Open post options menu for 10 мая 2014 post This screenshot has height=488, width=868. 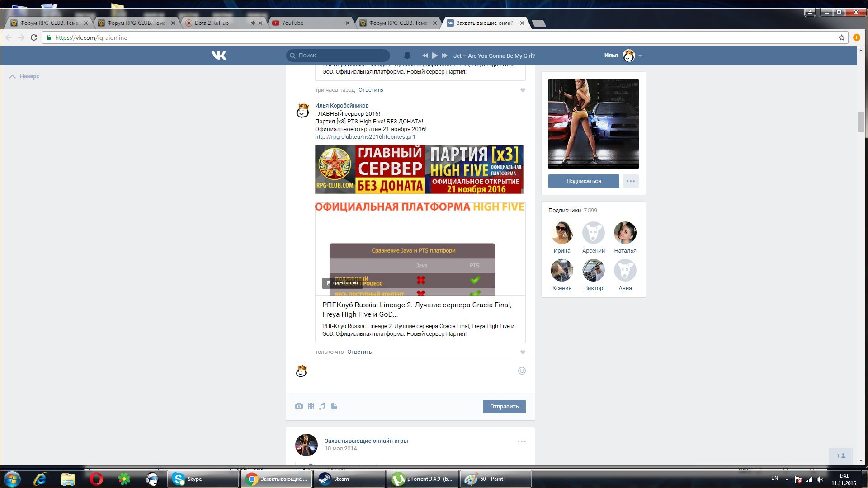coord(521,441)
